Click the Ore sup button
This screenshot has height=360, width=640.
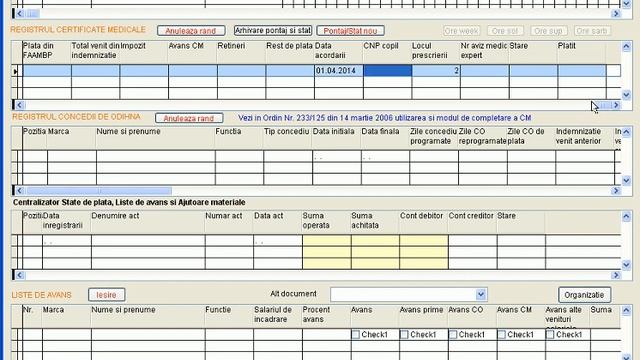548,31
